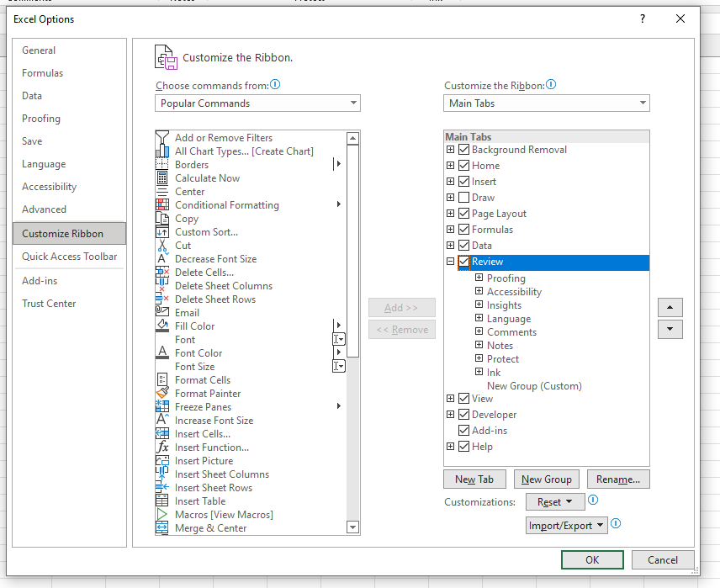Open the Import/Export dropdown
The height and width of the screenshot is (588, 720).
567,525
